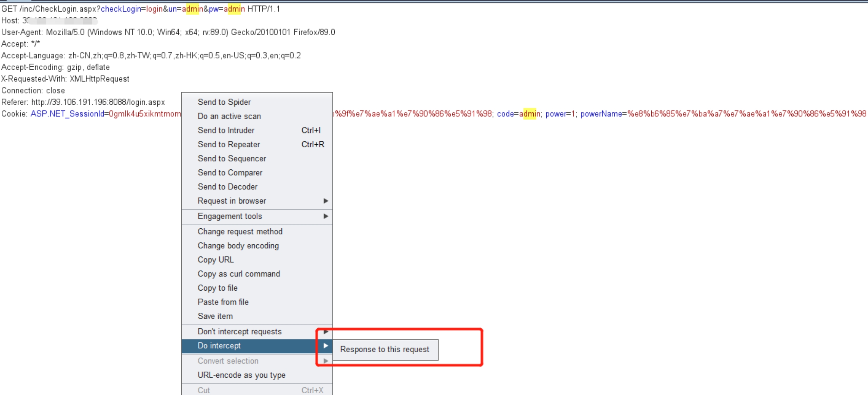Choose Save item option

(x=215, y=316)
